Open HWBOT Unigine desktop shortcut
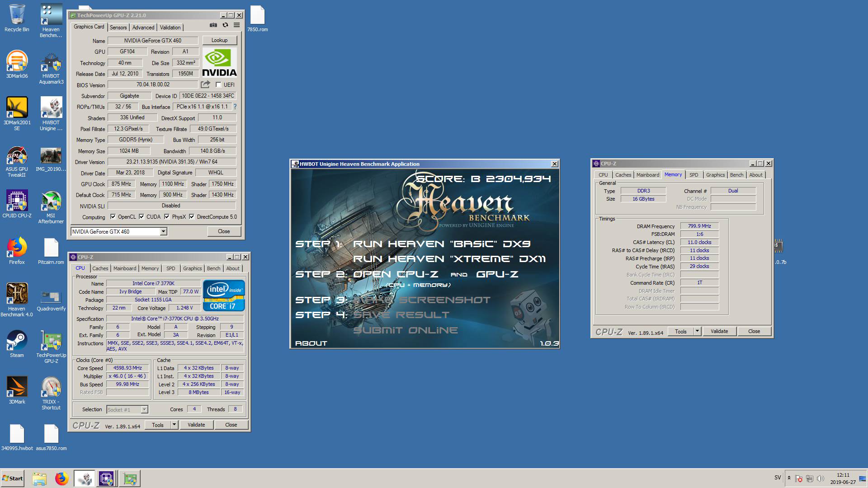The width and height of the screenshot is (868, 488). pos(51,114)
